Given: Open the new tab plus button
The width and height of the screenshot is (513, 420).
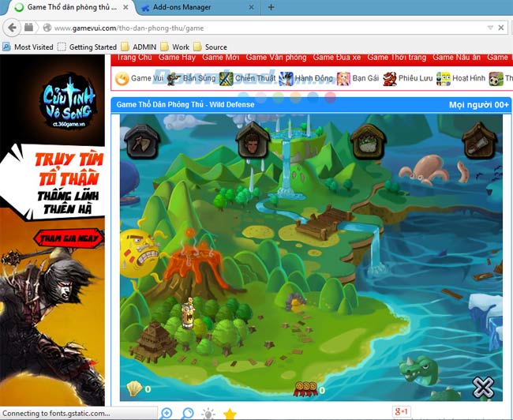Looking at the screenshot, I should click(271, 7).
